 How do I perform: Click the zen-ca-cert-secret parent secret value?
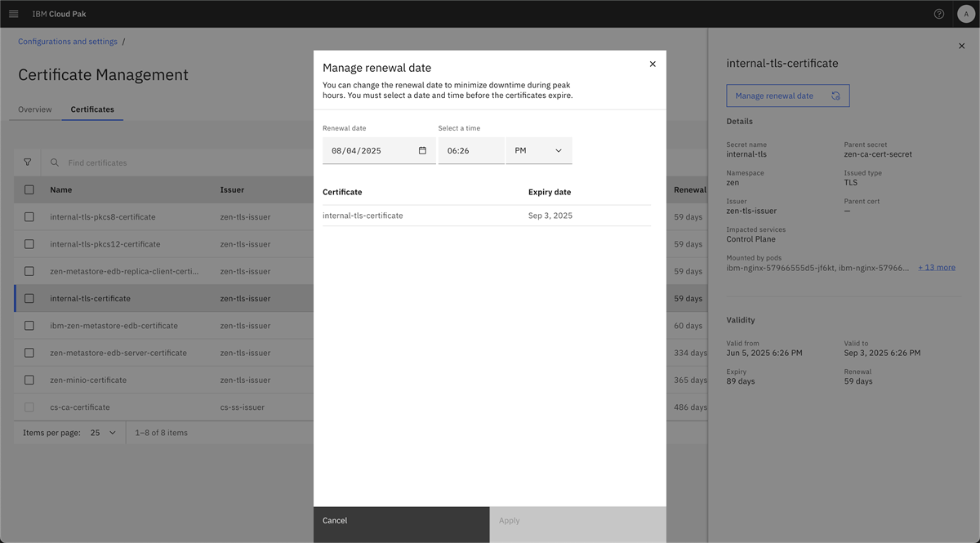[878, 154]
